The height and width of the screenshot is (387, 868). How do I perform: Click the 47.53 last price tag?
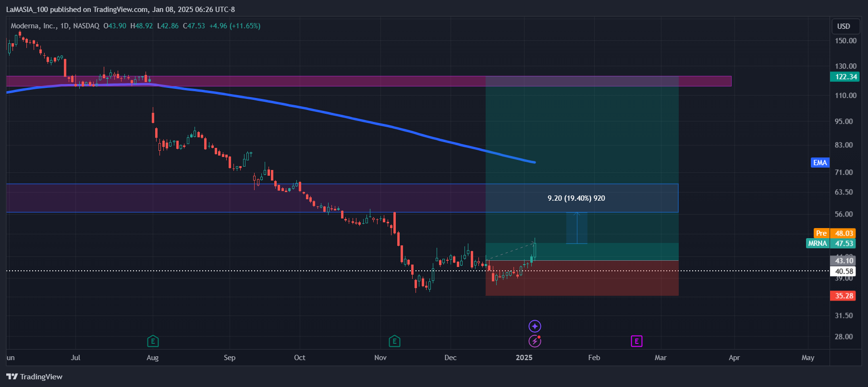[843, 243]
